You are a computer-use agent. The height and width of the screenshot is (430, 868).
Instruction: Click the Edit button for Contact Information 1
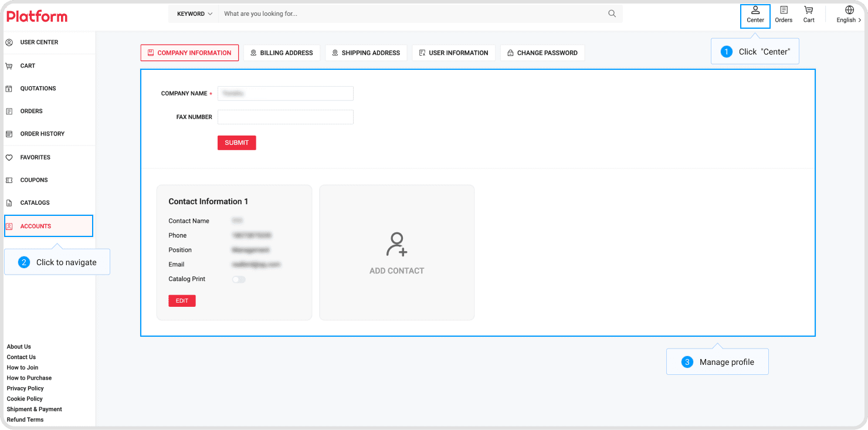(182, 301)
